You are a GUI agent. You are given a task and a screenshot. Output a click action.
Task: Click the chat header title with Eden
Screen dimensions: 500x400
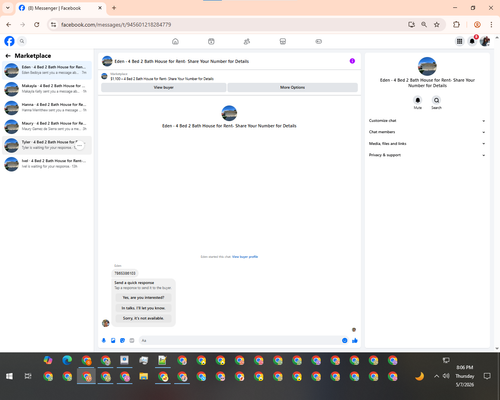[182, 61]
